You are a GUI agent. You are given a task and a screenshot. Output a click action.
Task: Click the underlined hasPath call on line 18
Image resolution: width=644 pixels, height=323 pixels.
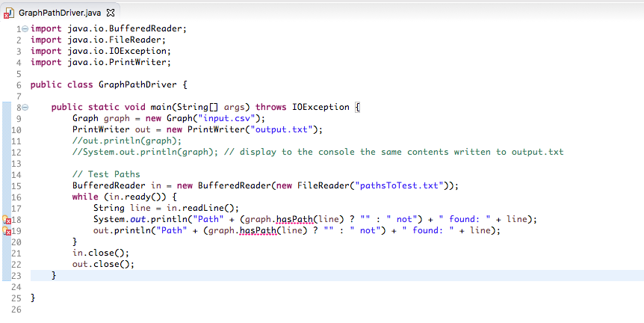point(294,219)
